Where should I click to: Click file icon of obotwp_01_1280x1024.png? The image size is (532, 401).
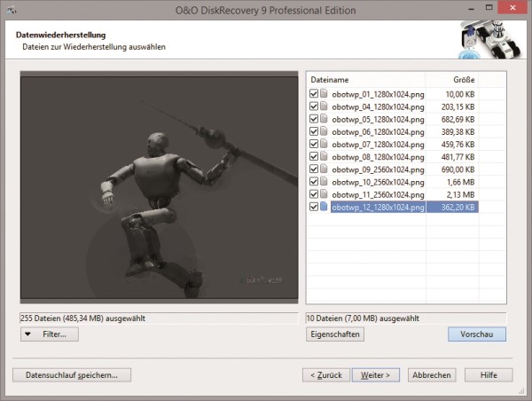click(324, 94)
